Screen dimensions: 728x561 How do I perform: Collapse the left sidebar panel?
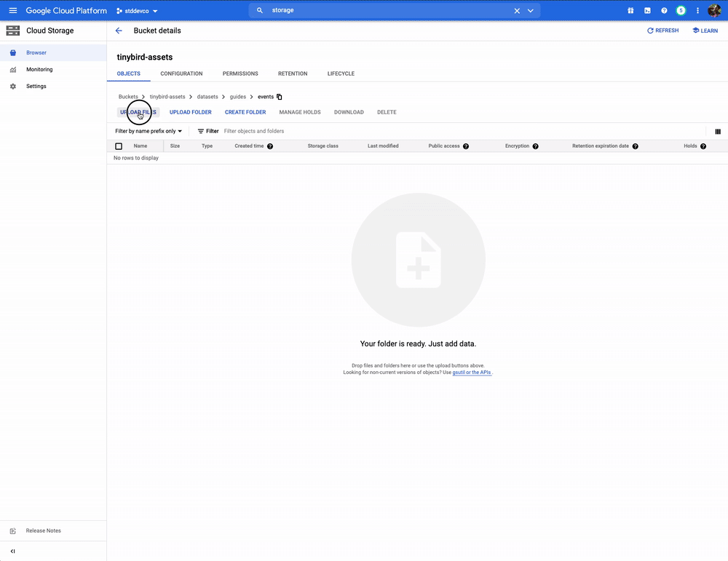12,552
